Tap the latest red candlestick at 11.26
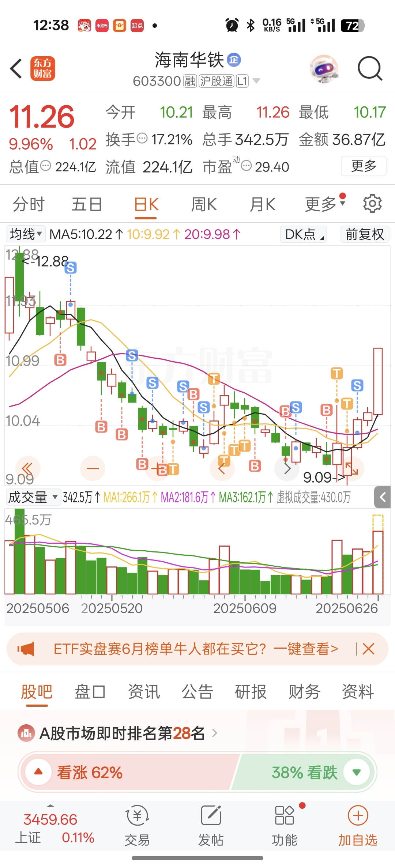The height and width of the screenshot is (868, 395). (378, 381)
